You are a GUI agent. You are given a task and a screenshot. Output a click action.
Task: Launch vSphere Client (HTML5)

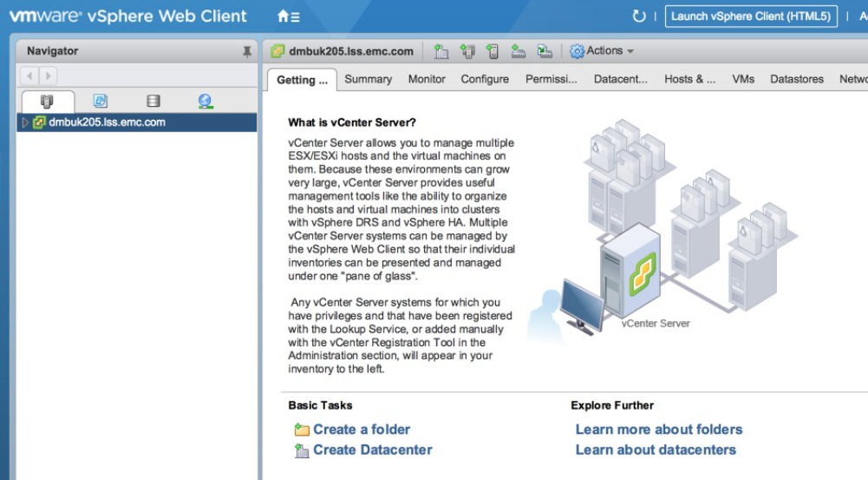click(751, 16)
